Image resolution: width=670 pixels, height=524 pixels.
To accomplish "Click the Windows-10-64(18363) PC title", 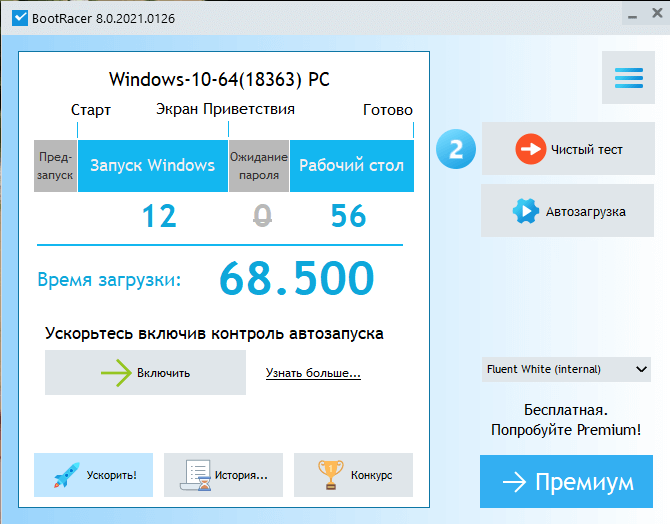I will tap(219, 79).
